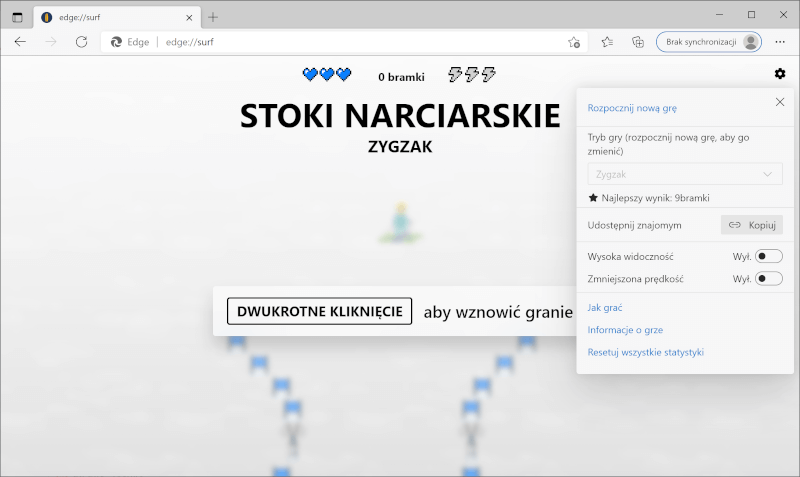Screen dimensions: 800x477
Task: Open the game settings gear icon
Action: (780, 74)
